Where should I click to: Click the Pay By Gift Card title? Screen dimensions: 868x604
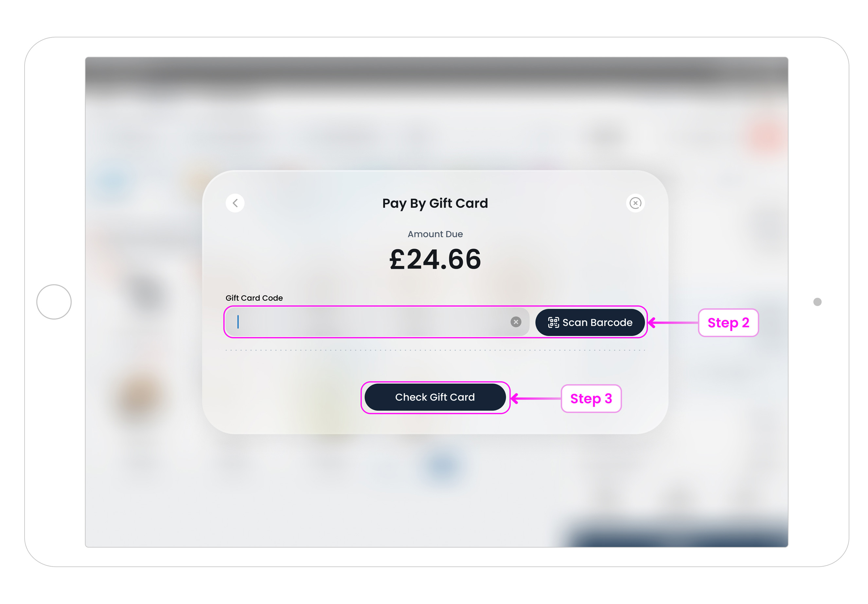435,203
